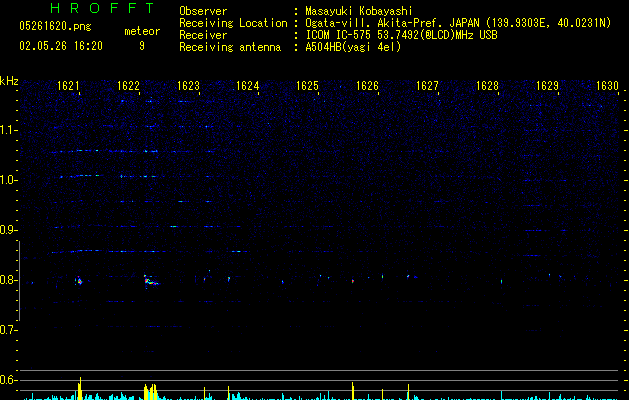This screenshot has width=629, height=400.
Task: Click the A504HB(yagi 4el) antenna text
Action: click(x=353, y=47)
